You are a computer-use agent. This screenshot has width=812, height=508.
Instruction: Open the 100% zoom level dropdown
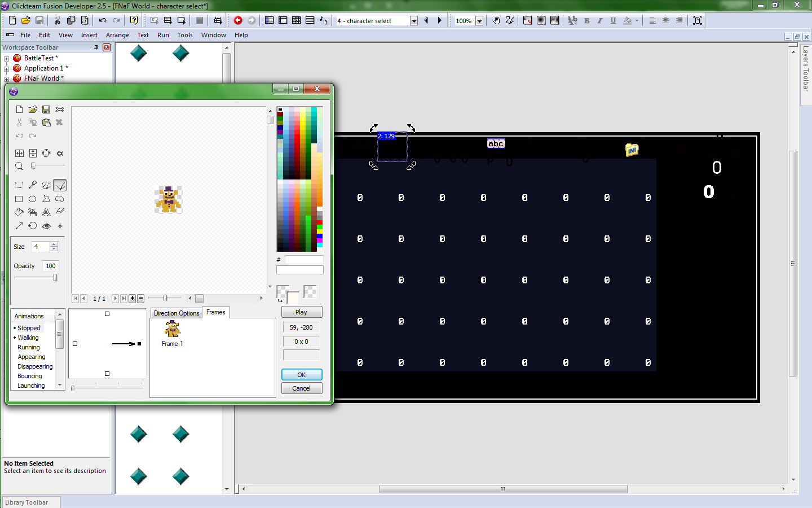point(479,21)
